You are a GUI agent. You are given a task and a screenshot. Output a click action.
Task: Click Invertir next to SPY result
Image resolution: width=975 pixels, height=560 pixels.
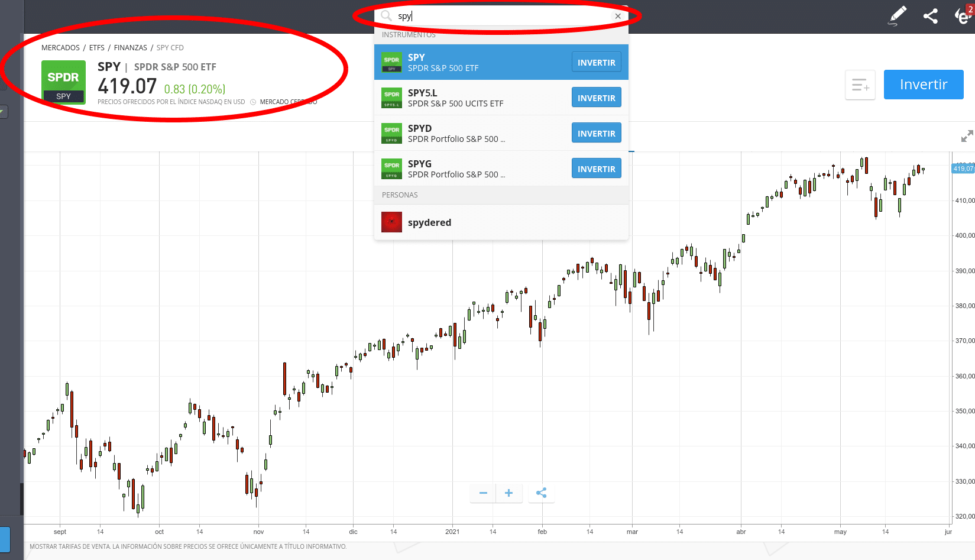point(596,62)
